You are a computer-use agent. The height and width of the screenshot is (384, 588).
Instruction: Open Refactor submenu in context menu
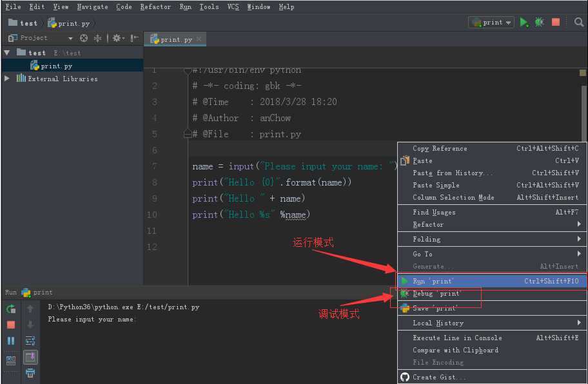point(492,224)
